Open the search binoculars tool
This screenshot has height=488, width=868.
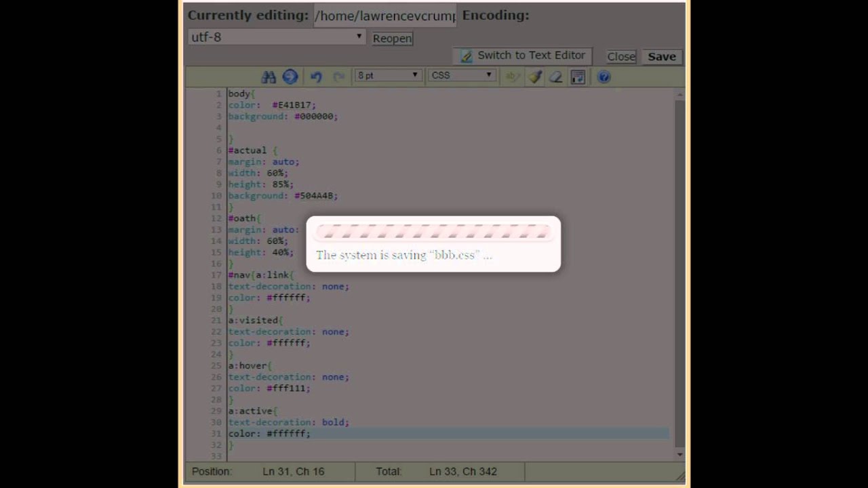click(269, 77)
